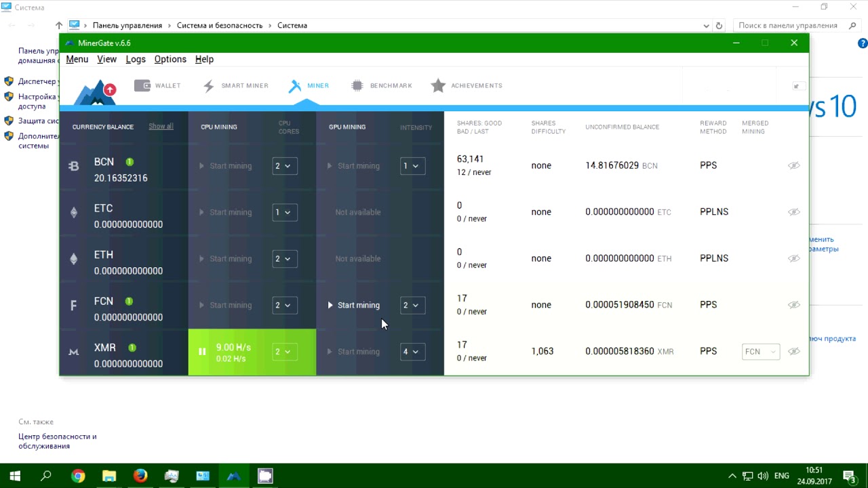Open FCN GPU intensity dropdown
This screenshot has height=488, width=868.
pos(412,305)
